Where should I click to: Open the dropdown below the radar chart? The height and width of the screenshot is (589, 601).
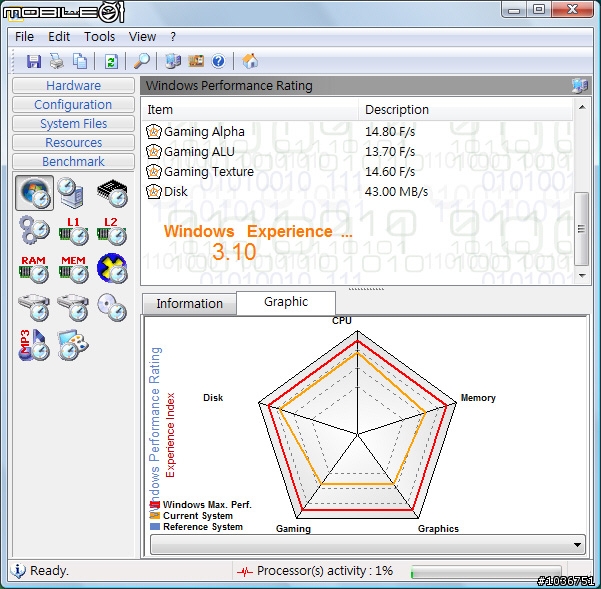368,545
